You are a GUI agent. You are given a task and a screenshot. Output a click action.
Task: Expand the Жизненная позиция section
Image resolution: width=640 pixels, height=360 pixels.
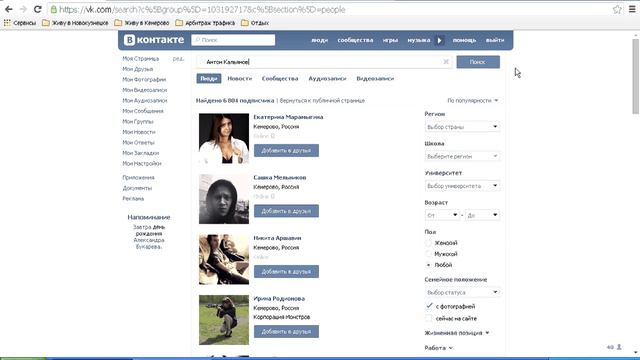456,333
